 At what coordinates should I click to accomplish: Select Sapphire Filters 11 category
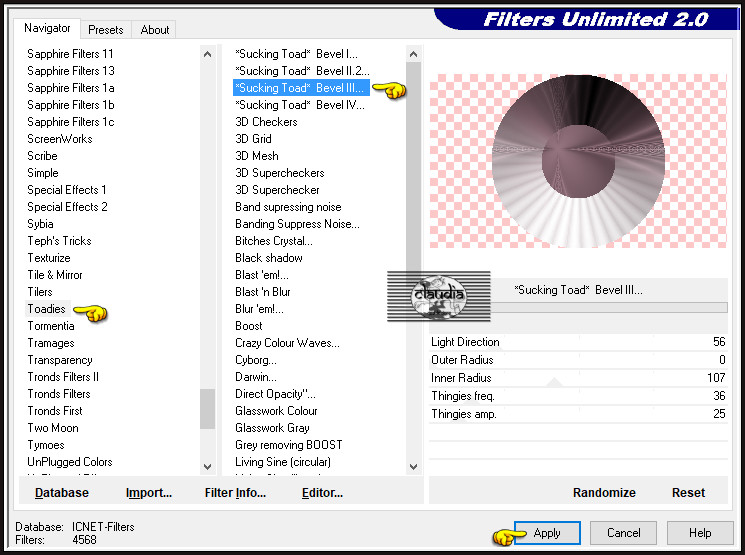70,54
